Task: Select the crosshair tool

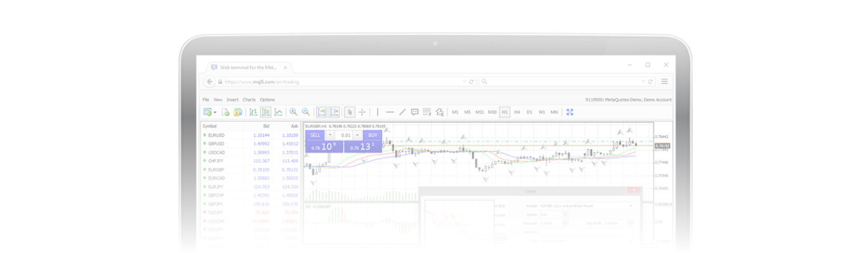Action: (362, 112)
